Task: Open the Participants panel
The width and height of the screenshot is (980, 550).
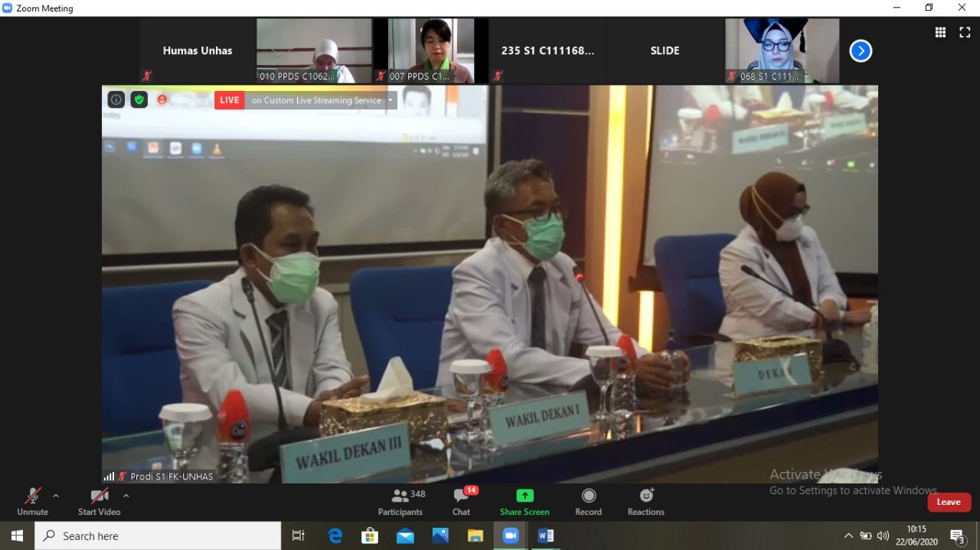Action: [400, 501]
